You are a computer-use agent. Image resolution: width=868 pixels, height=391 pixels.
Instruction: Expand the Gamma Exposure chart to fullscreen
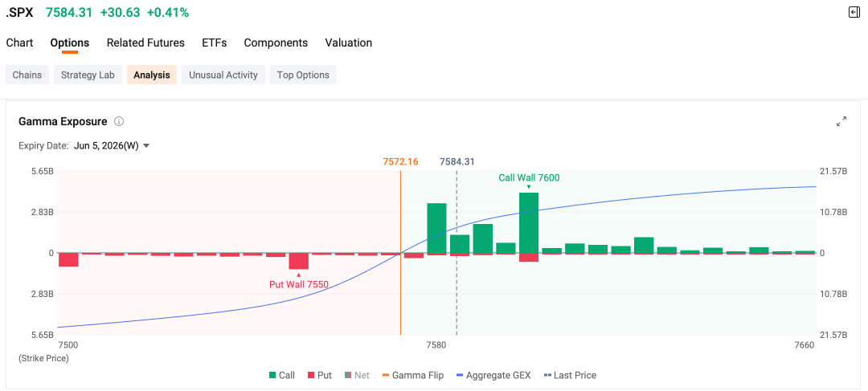coord(841,122)
